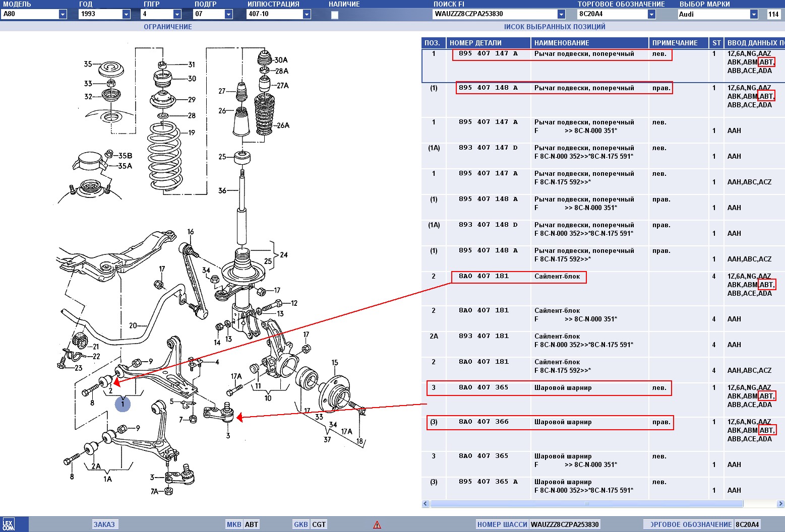Click the ЗАКАЗ button in status bar
The image size is (785, 532).
pos(104,524)
